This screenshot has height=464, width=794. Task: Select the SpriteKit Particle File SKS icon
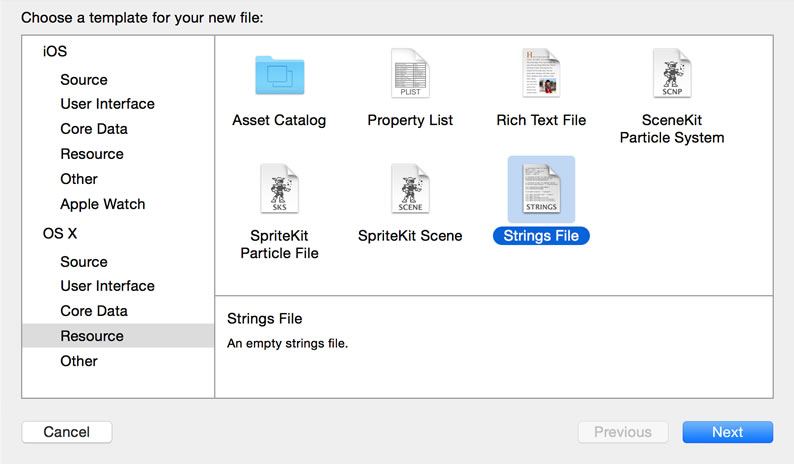click(280, 188)
